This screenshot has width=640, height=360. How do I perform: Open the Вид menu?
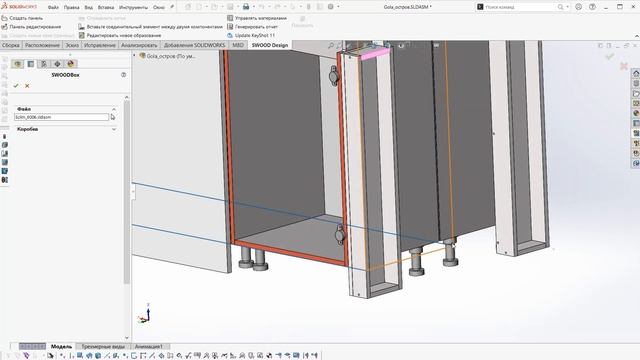coord(89,7)
